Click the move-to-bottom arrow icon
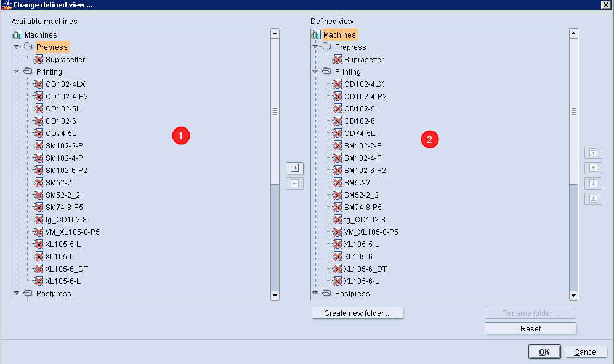The width and height of the screenshot is (614, 364). tap(593, 198)
